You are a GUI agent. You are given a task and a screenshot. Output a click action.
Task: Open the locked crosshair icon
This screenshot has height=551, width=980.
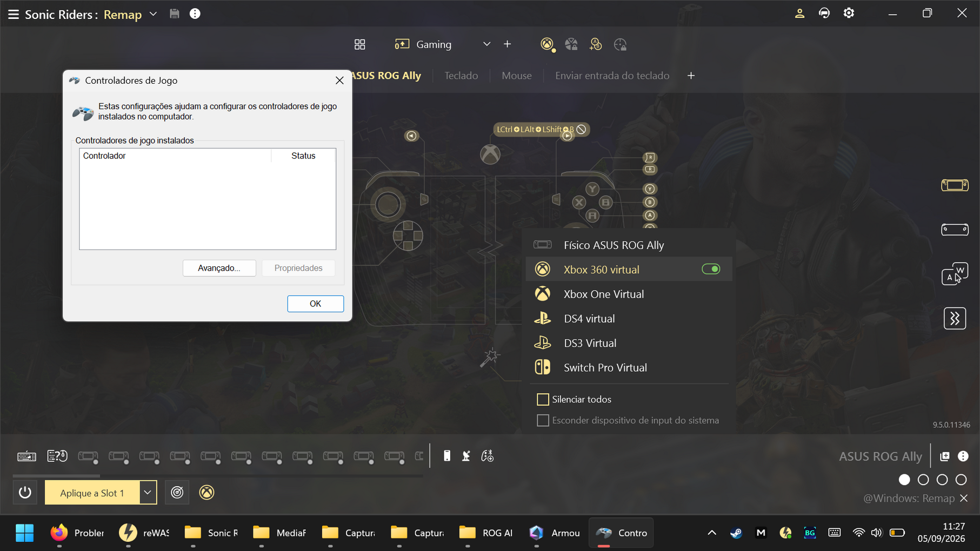click(621, 44)
